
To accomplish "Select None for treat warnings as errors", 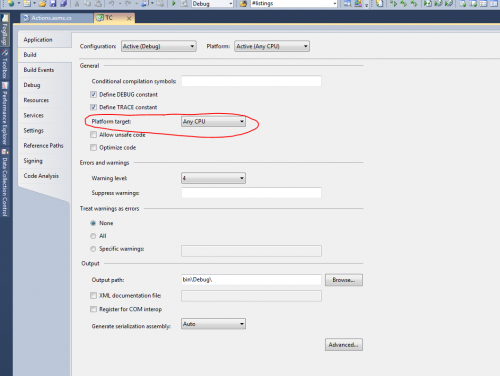I will pyautogui.click(x=93, y=223).
